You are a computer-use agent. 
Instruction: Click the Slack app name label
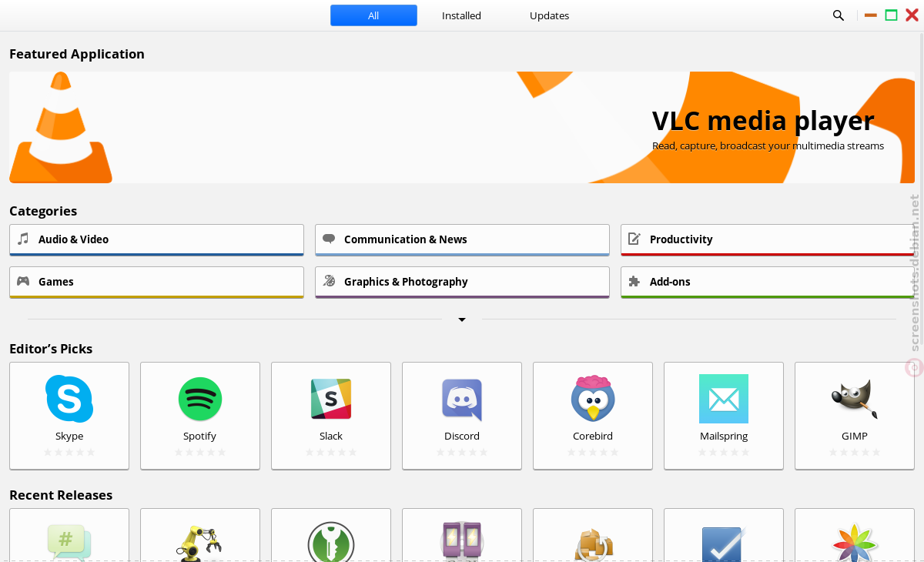331,436
